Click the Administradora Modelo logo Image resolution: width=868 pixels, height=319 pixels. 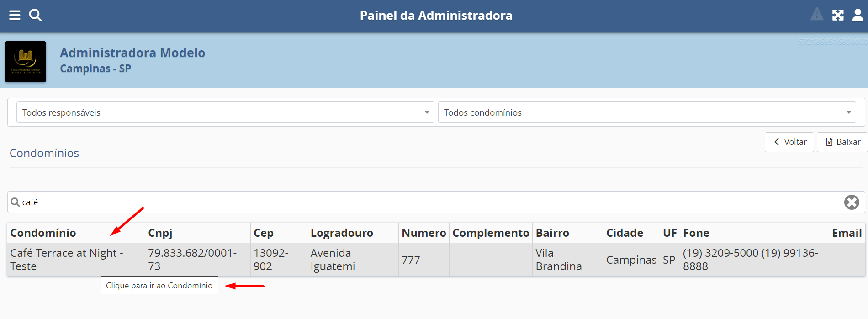coord(26,62)
